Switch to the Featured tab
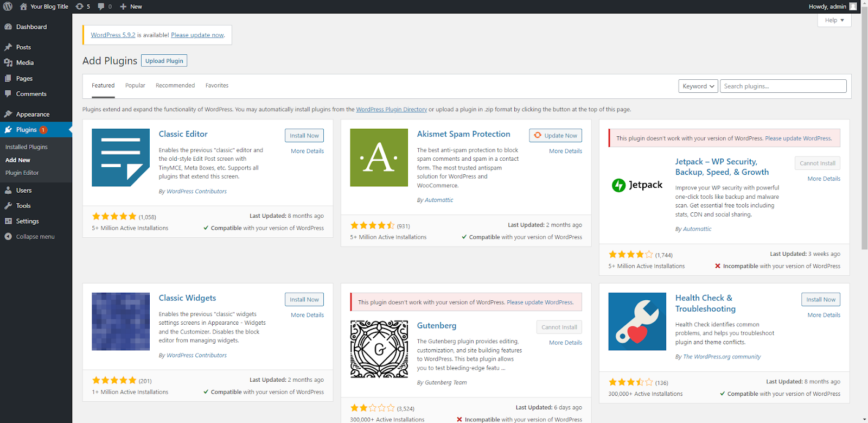 [103, 86]
